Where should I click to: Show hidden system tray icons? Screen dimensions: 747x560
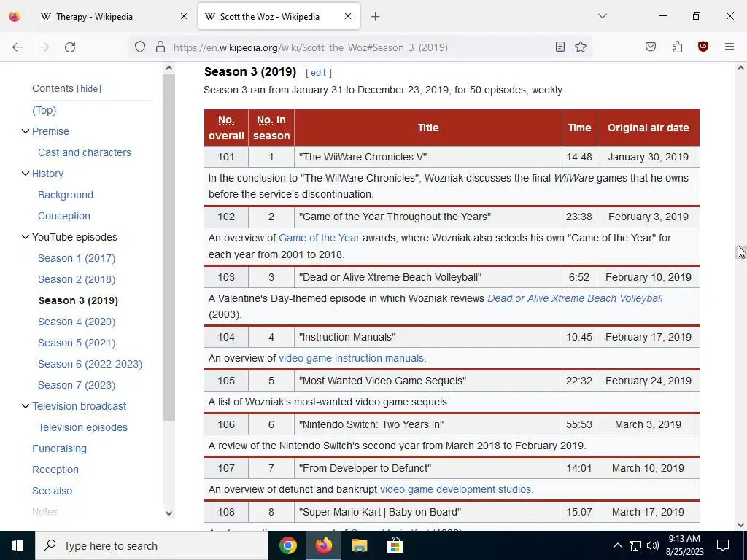(x=617, y=545)
